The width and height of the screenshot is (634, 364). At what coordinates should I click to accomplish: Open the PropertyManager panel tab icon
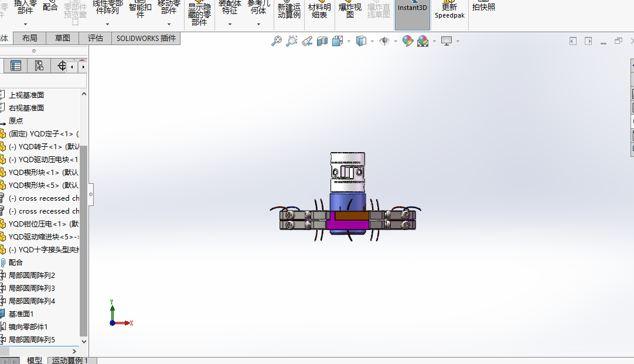pyautogui.click(x=16, y=66)
